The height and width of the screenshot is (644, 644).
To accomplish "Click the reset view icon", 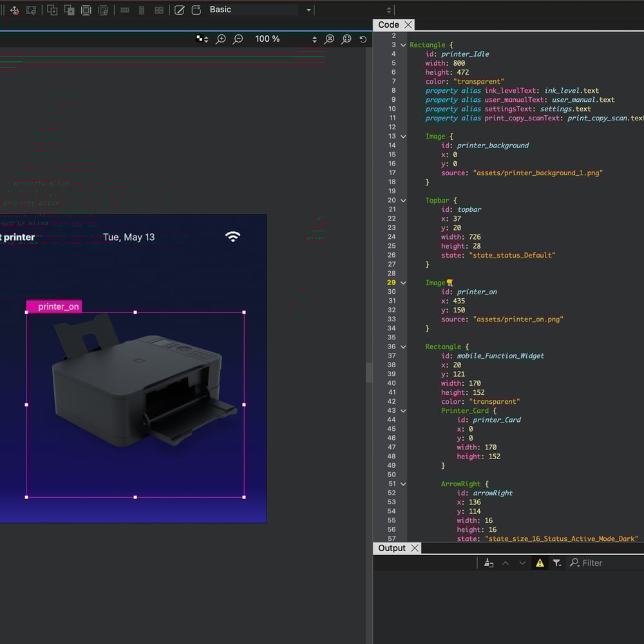I will tap(363, 39).
